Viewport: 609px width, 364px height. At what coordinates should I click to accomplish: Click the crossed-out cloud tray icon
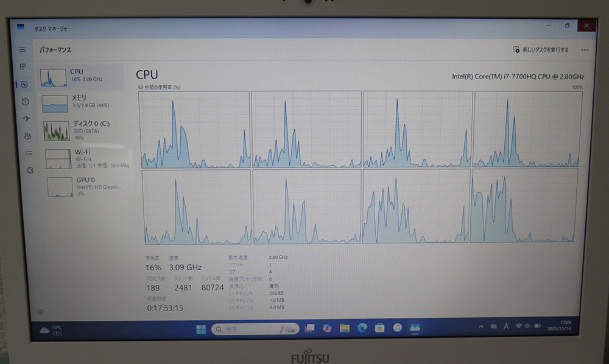(x=494, y=327)
